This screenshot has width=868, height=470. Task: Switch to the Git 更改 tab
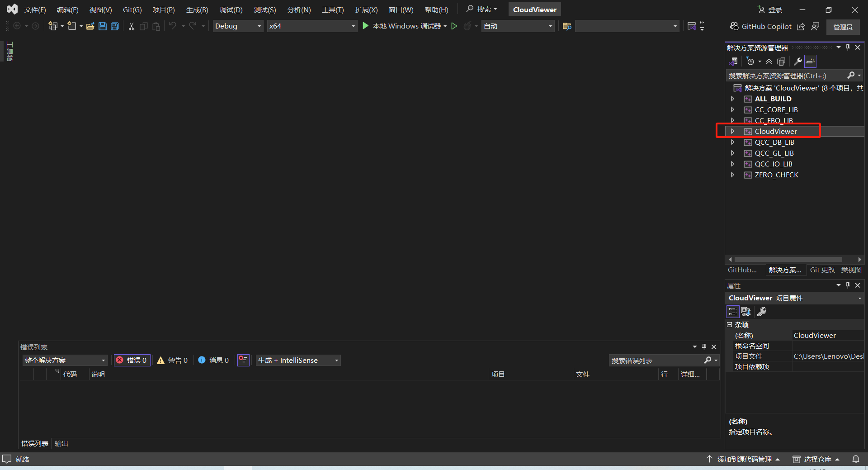click(x=822, y=270)
